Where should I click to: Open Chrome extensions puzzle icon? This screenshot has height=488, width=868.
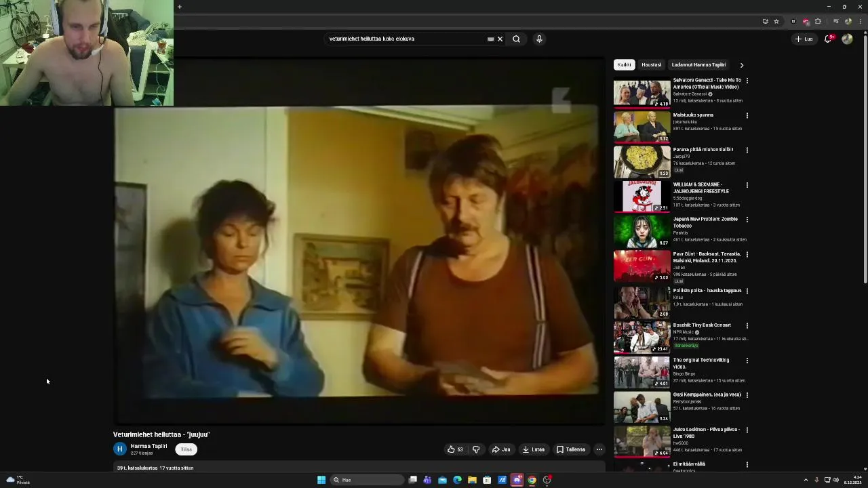click(818, 21)
